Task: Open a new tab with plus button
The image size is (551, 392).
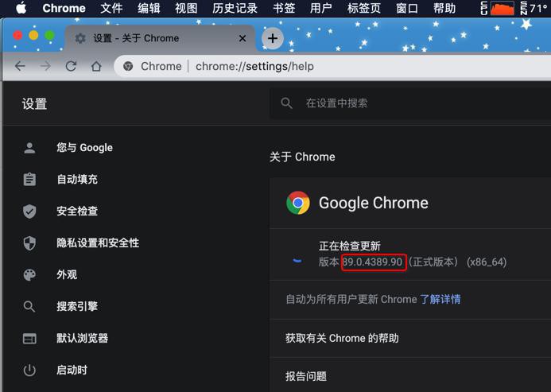Action: tap(273, 38)
